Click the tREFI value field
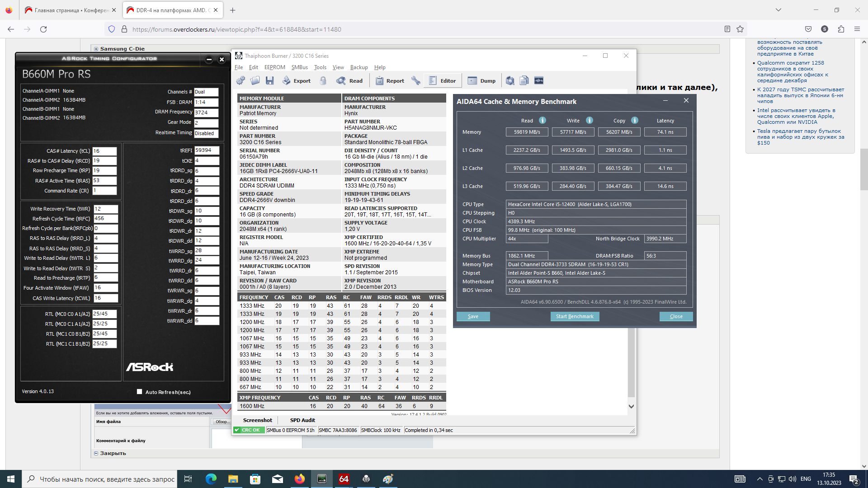The height and width of the screenshot is (488, 868). pyautogui.click(x=207, y=150)
